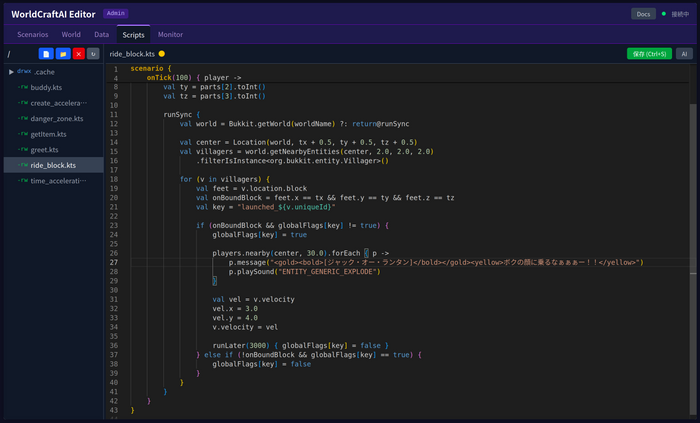Click the 'val ty = parts[2].toInt()' line
Screen dimensions: 700x423
[214, 87]
